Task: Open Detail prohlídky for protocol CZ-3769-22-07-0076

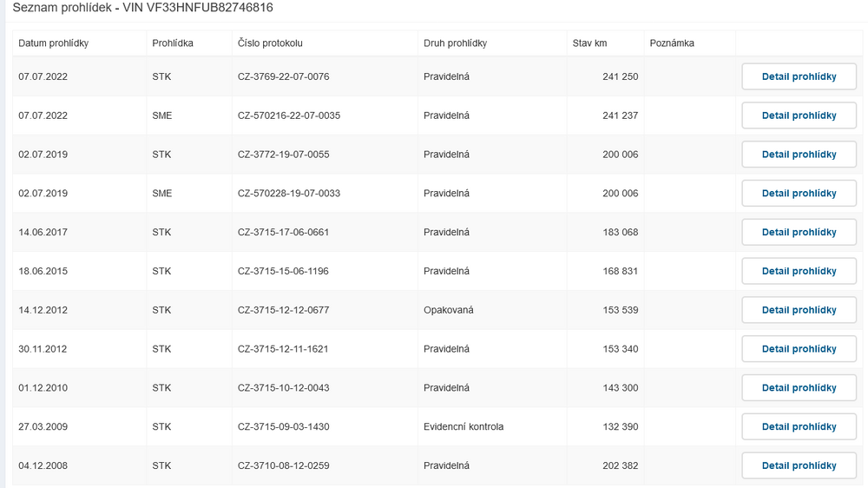Action: (799, 76)
